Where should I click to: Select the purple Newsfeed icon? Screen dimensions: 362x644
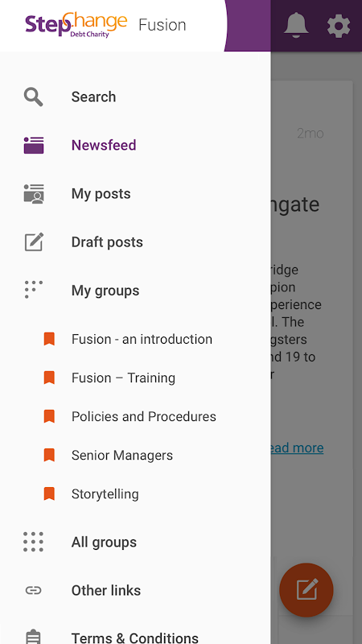(34, 146)
